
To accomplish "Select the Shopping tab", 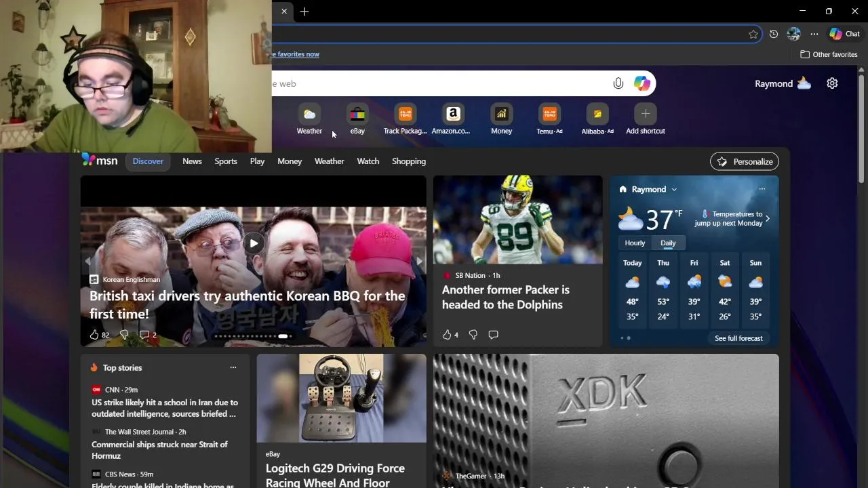I will coord(409,161).
